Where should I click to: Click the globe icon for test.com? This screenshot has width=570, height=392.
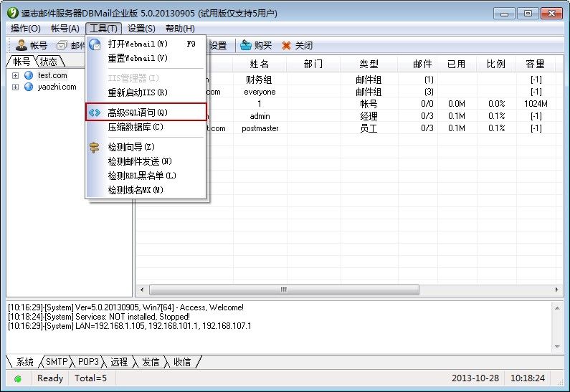29,75
